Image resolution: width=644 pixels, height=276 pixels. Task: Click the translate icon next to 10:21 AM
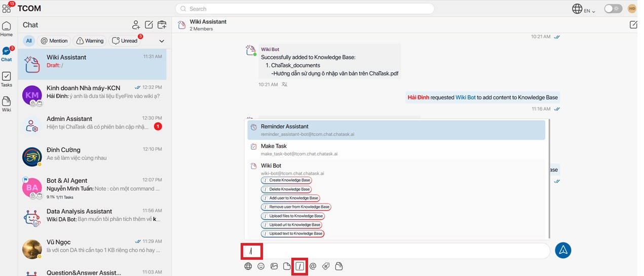coord(285,85)
